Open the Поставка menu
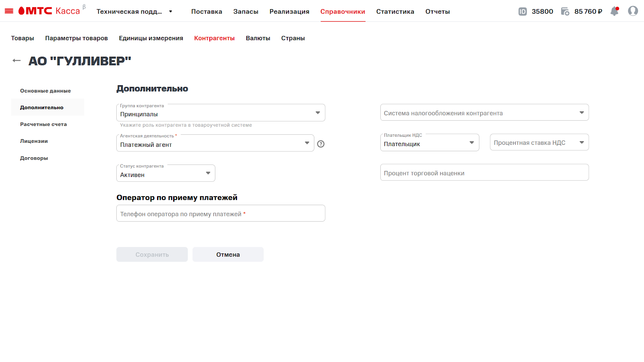This screenshot has width=644, height=362. click(x=206, y=11)
